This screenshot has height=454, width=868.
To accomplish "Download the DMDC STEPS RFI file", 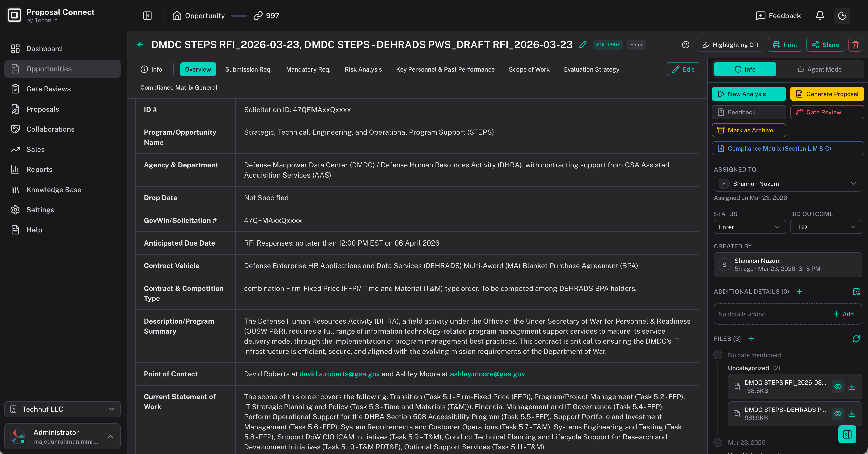I will point(852,387).
